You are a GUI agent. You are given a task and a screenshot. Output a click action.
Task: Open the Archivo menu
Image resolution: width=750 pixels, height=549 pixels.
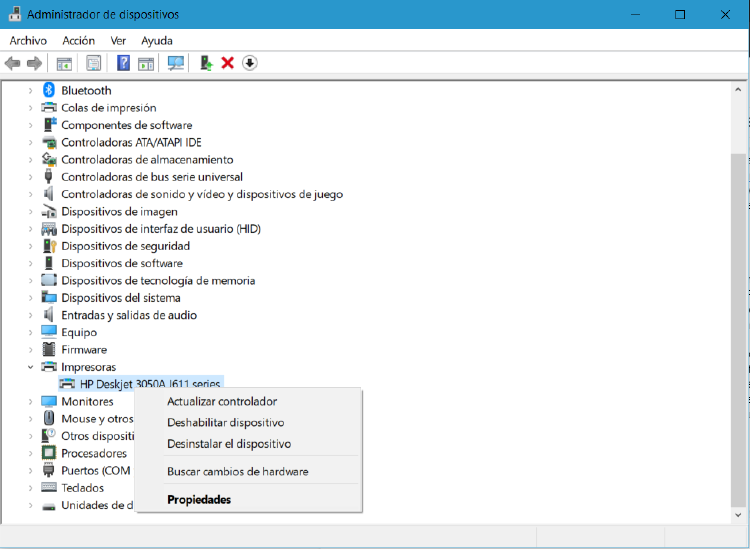(x=28, y=41)
